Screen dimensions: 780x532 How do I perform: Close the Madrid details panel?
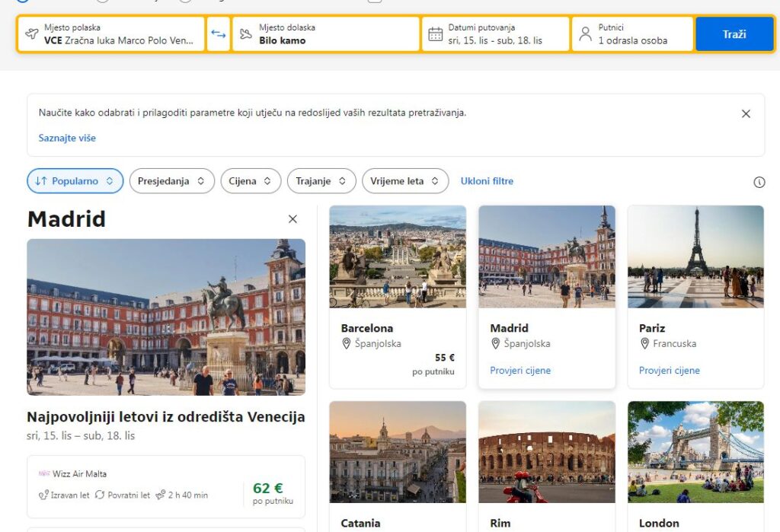tap(292, 219)
